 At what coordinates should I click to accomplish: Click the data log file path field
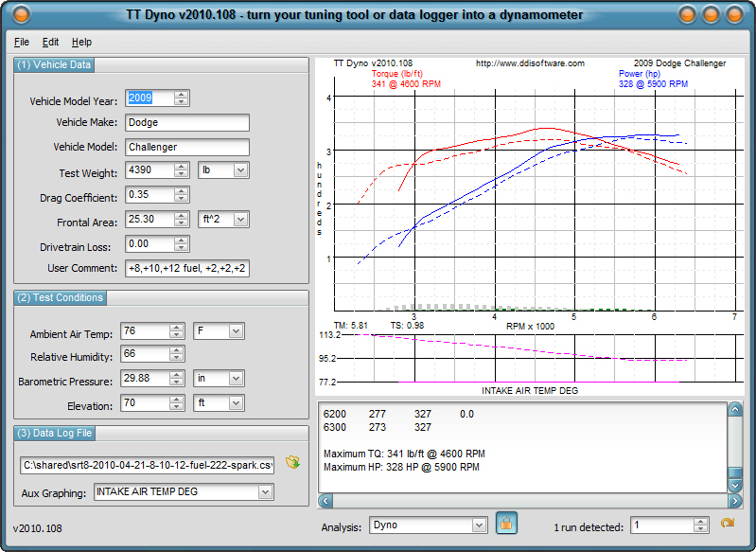tap(147, 465)
